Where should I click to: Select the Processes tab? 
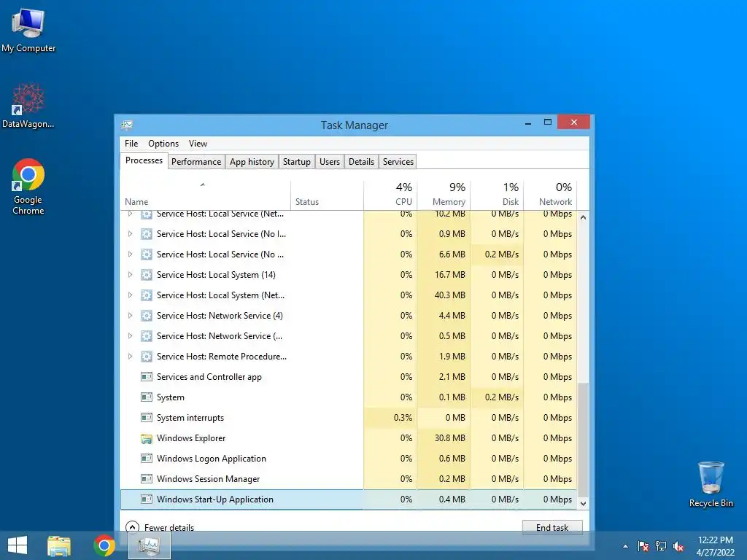144,160
